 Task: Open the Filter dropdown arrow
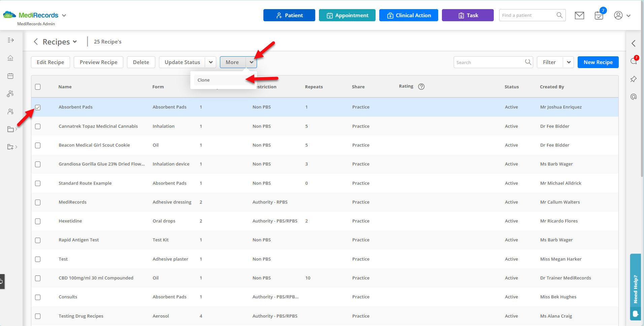coord(569,62)
